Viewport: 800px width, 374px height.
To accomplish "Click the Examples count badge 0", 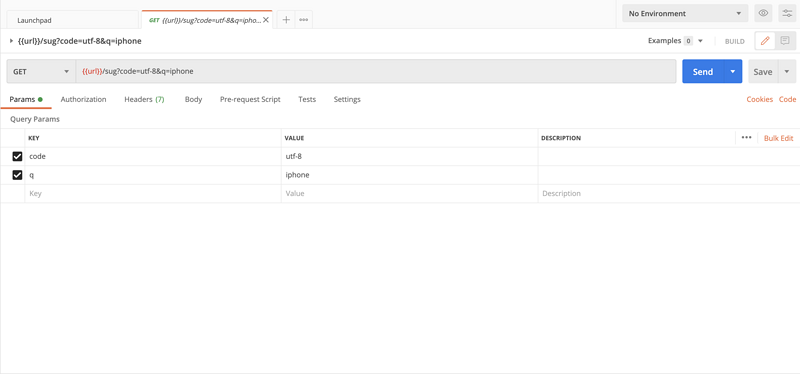I will (688, 41).
